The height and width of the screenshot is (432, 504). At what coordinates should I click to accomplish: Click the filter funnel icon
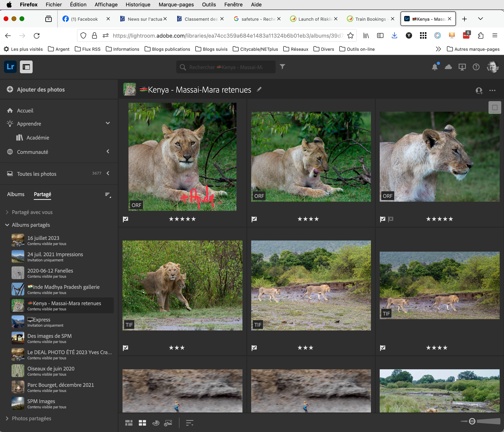pos(282,67)
